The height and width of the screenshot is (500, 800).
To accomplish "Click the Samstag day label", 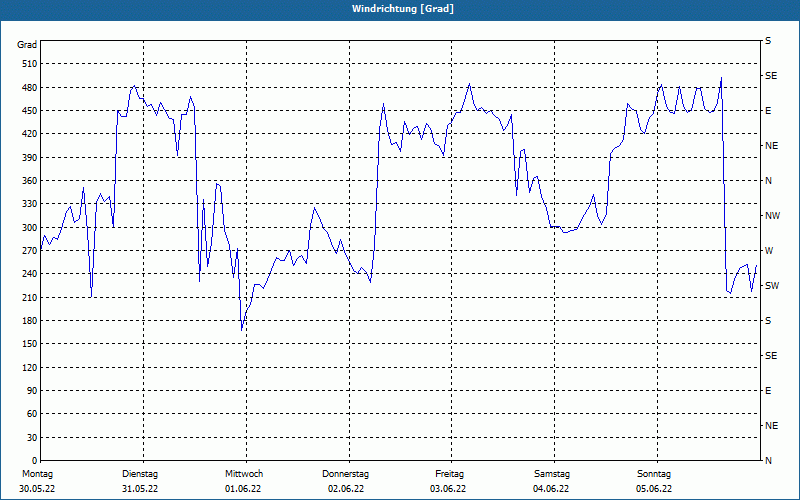I will tap(552, 474).
